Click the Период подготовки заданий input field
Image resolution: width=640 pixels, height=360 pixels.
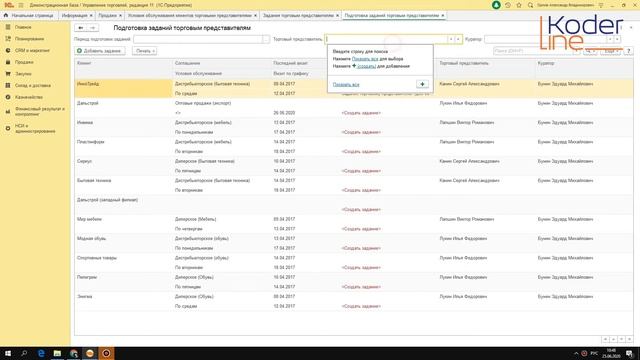(198, 39)
